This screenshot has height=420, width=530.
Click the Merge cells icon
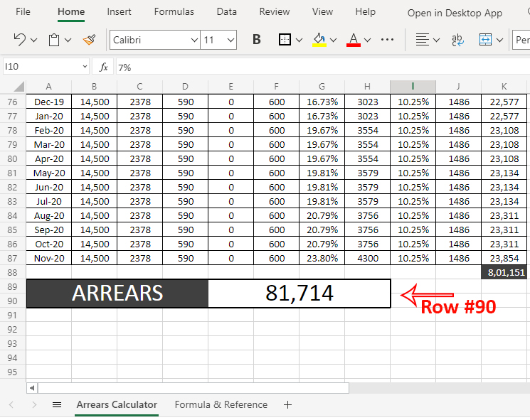point(486,40)
